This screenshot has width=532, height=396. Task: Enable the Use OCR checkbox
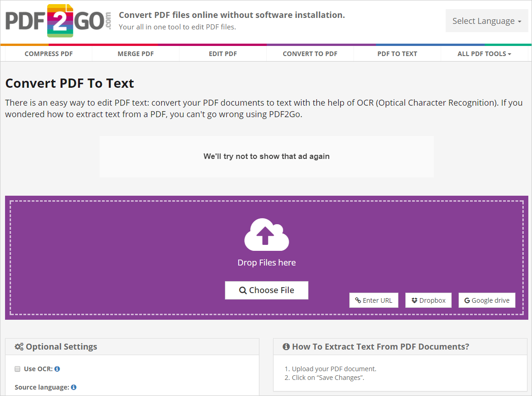[17, 369]
